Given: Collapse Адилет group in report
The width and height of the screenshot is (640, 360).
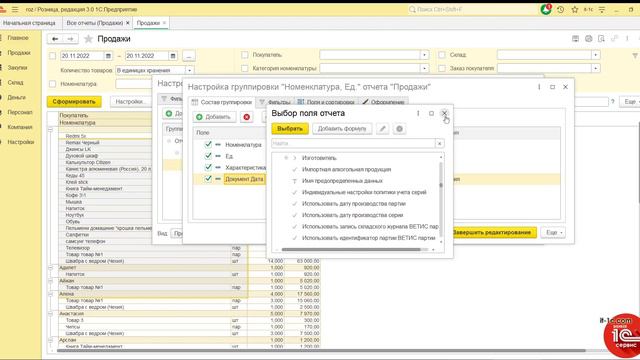Looking at the screenshot, I should point(51,268).
